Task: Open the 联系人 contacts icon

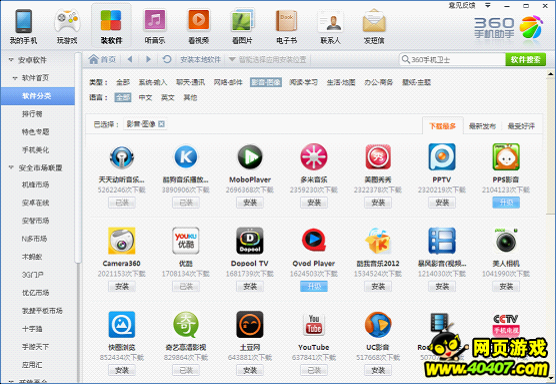Action: point(330,21)
